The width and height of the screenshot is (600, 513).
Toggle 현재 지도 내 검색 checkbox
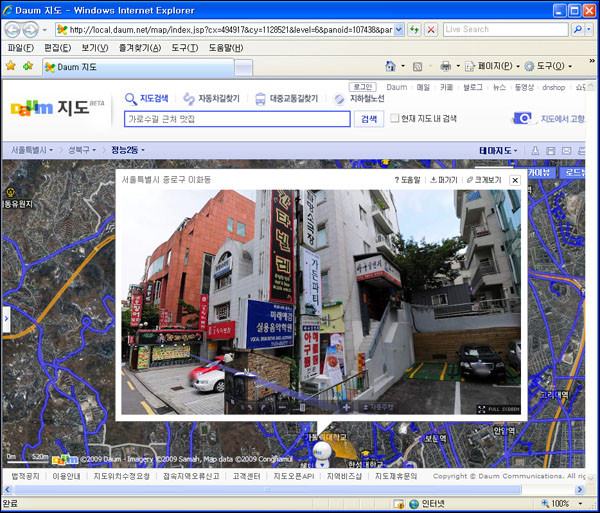coord(394,118)
